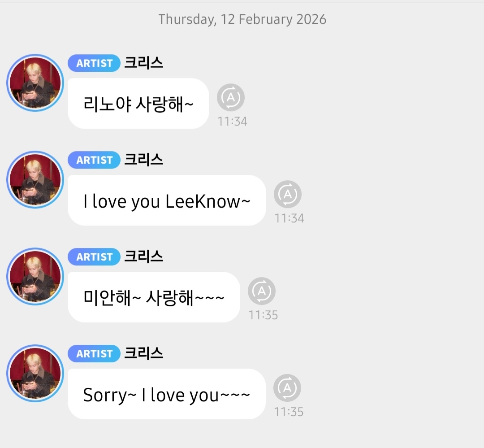
Task: Click ARTIST badge above 미안해~ 사랑해~~~ message
Action: pyautogui.click(x=94, y=257)
